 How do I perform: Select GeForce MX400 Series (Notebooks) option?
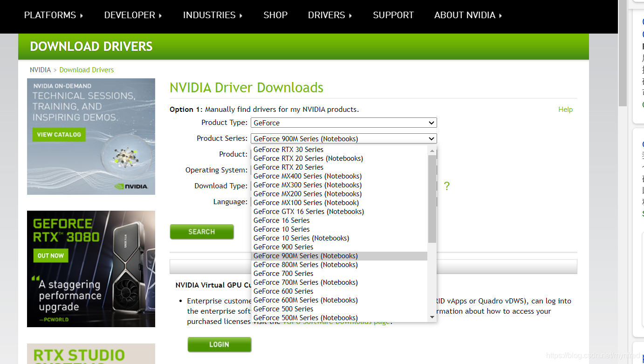(339, 176)
